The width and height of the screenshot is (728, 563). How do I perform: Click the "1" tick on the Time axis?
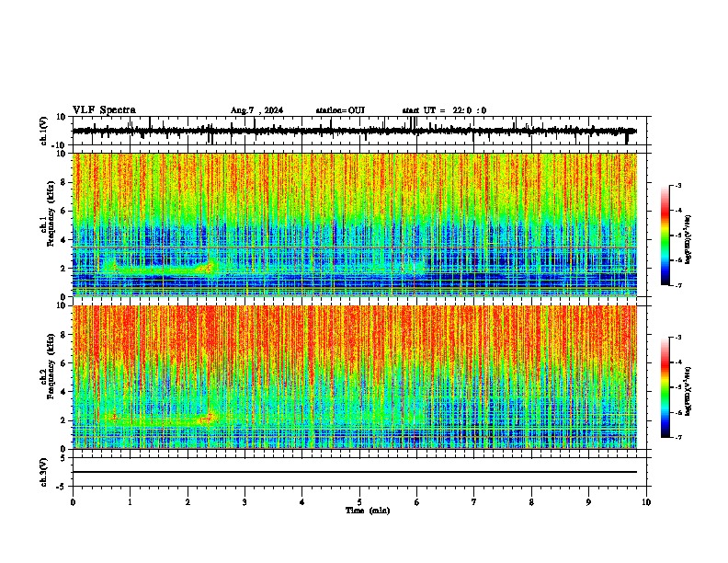coord(130,502)
